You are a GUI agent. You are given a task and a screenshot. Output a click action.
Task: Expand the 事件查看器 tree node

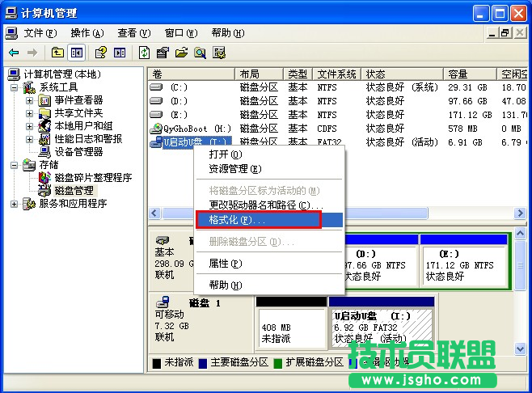pyautogui.click(x=29, y=100)
